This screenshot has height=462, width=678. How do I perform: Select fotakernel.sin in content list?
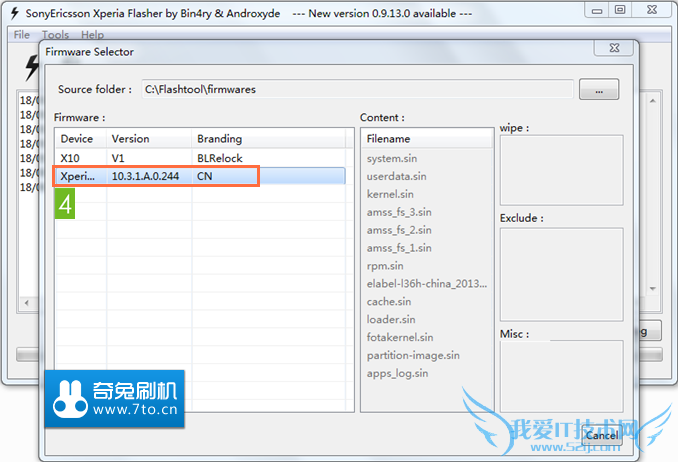click(x=400, y=337)
